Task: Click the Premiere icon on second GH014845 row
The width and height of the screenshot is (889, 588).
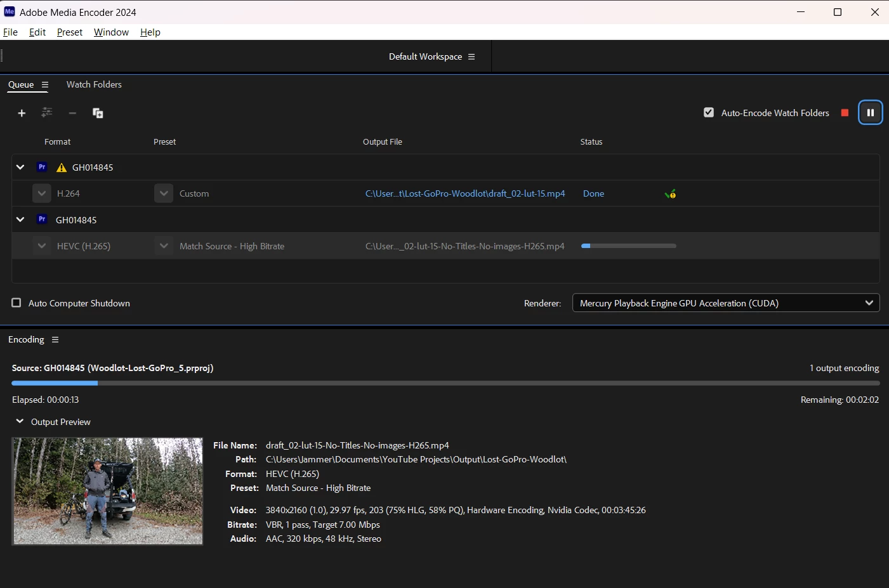Action: coord(42,219)
